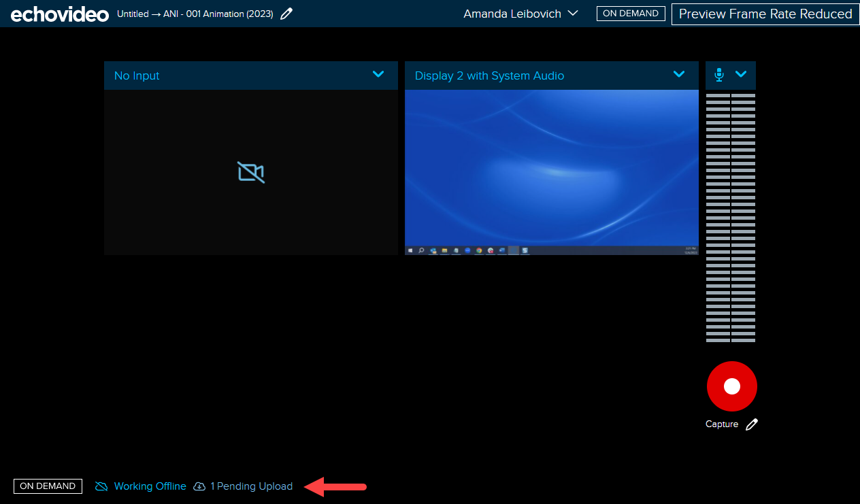Click the Capture label text
This screenshot has height=504, width=860.
point(722,424)
